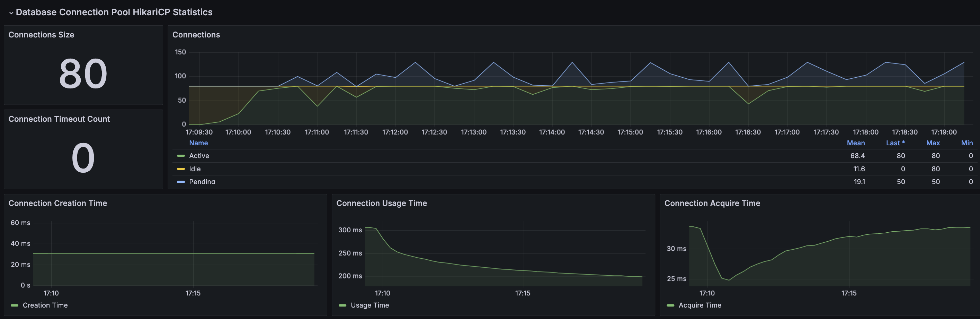
Task: Sort the legend by the Max column
Action: pos(933,143)
